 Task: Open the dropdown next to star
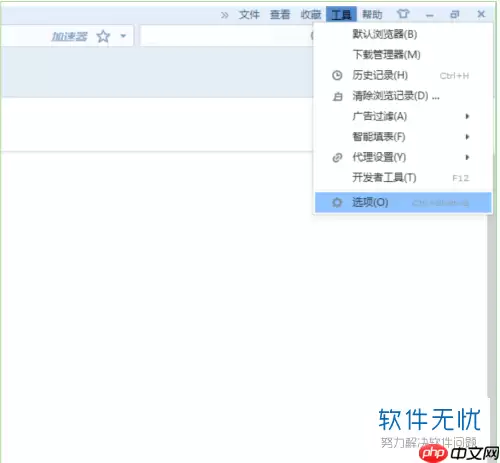coord(123,36)
